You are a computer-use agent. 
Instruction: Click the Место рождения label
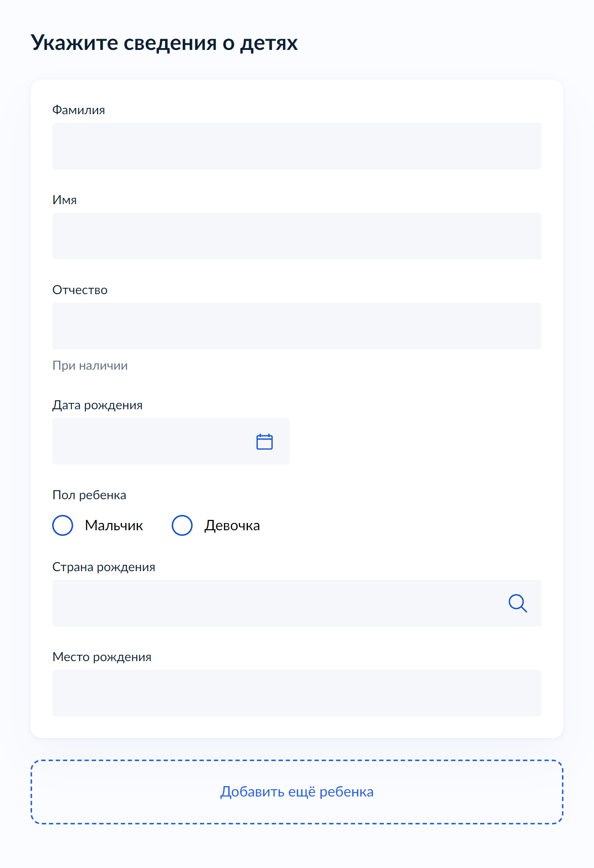coord(102,657)
